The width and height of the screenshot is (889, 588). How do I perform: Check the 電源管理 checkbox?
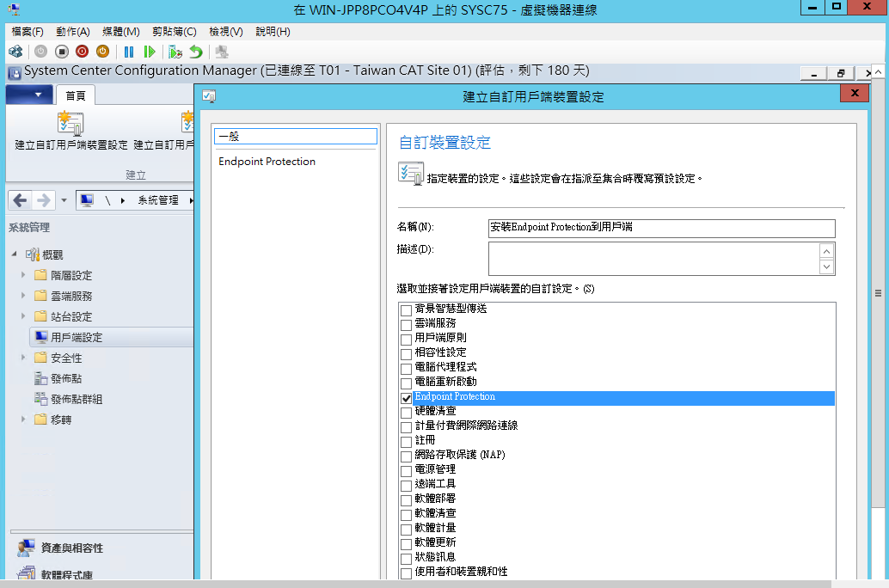[406, 471]
